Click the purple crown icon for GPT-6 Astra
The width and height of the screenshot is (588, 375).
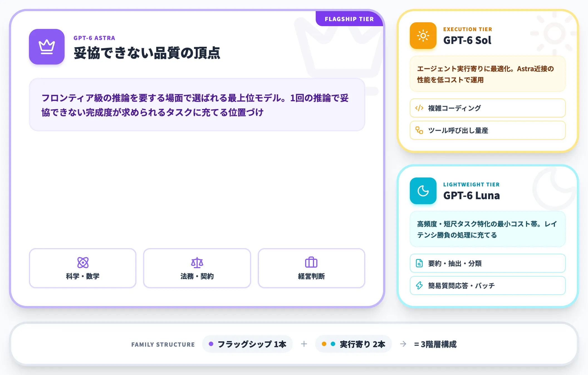click(47, 47)
